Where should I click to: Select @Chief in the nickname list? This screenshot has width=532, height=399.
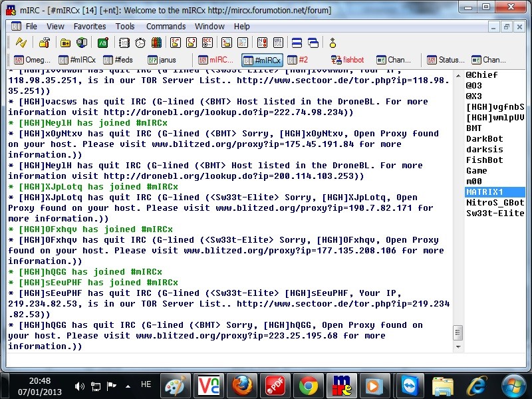[x=481, y=75]
